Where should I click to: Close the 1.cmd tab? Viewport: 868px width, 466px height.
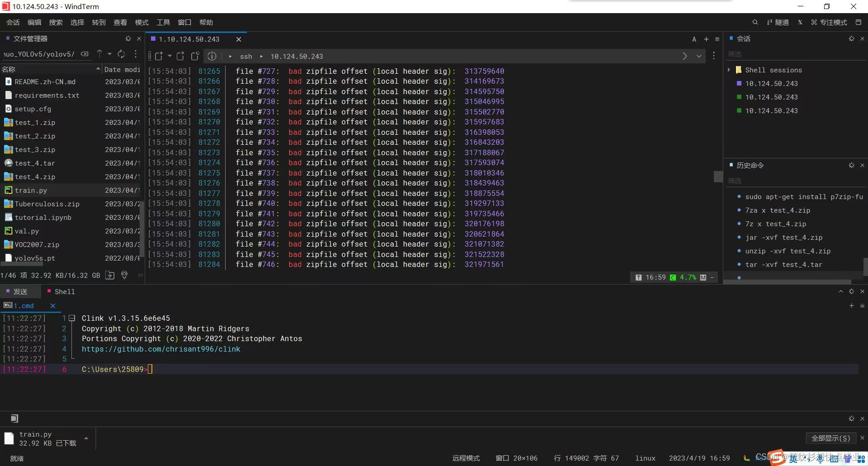coord(53,306)
